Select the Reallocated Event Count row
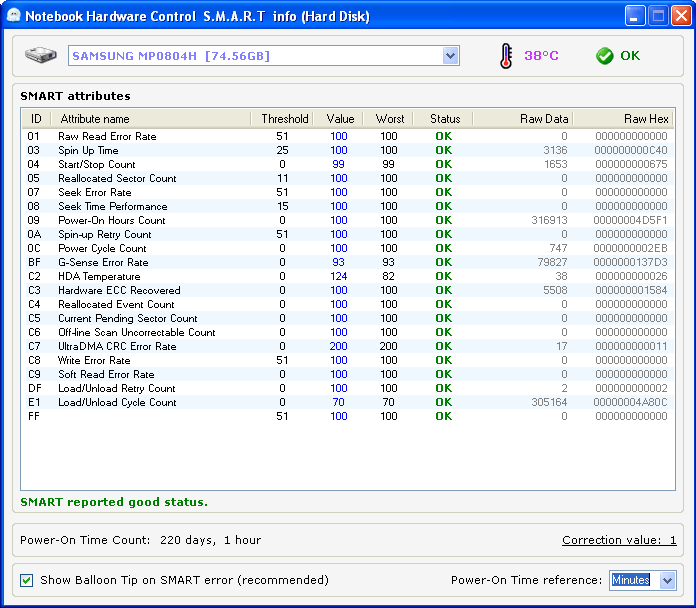696x608 pixels. pyautogui.click(x=348, y=304)
